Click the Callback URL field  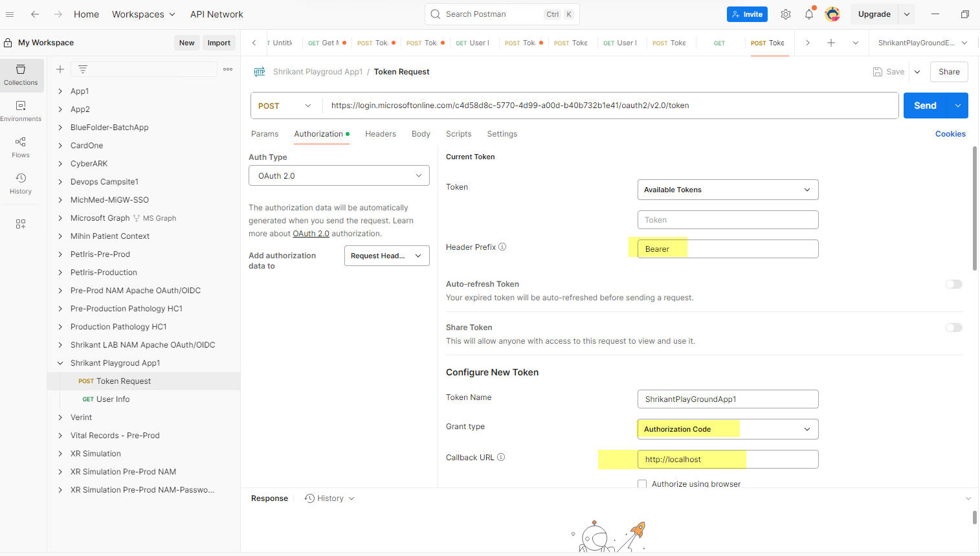[x=728, y=460]
